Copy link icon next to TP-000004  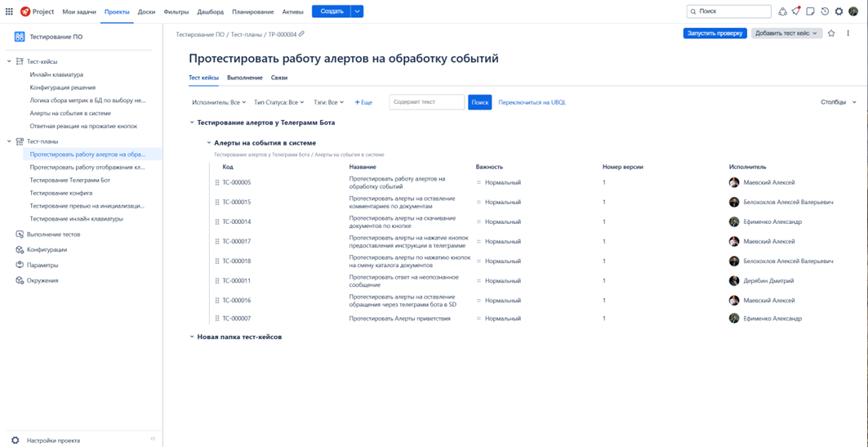tap(301, 34)
